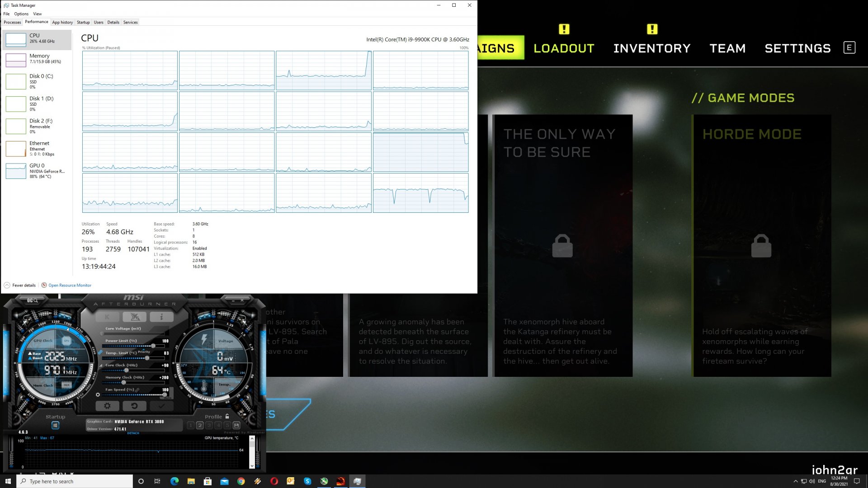The image size is (868, 488).
Task: Click DETACH under driver version
Action: pos(133,433)
